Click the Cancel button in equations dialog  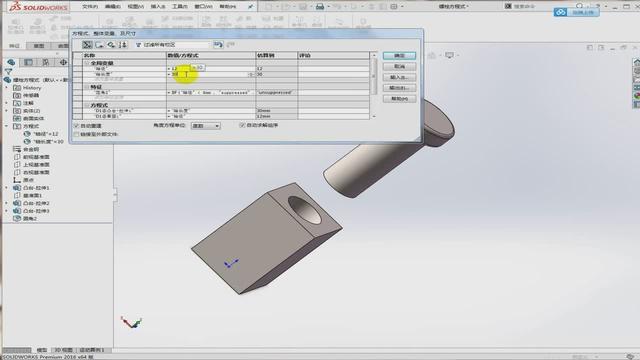(x=399, y=67)
